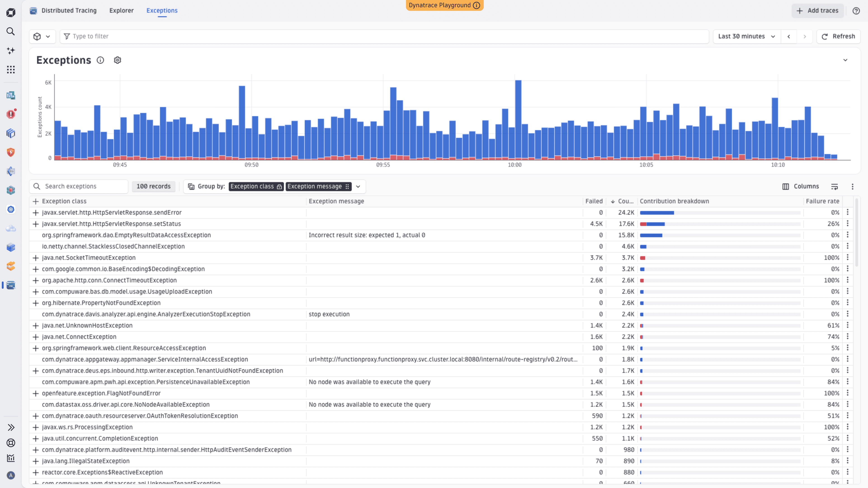
Task: Sort by the Failed column header
Action: 594,201
